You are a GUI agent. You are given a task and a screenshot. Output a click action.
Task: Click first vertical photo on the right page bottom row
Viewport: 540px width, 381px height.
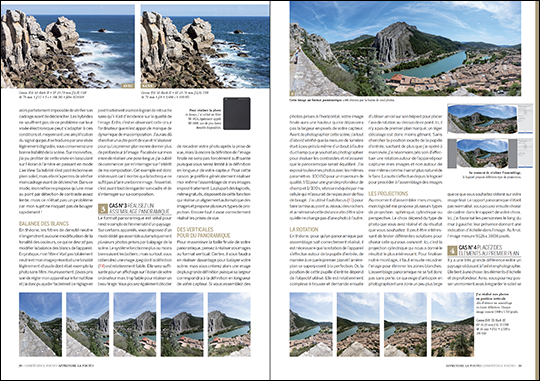311,325
